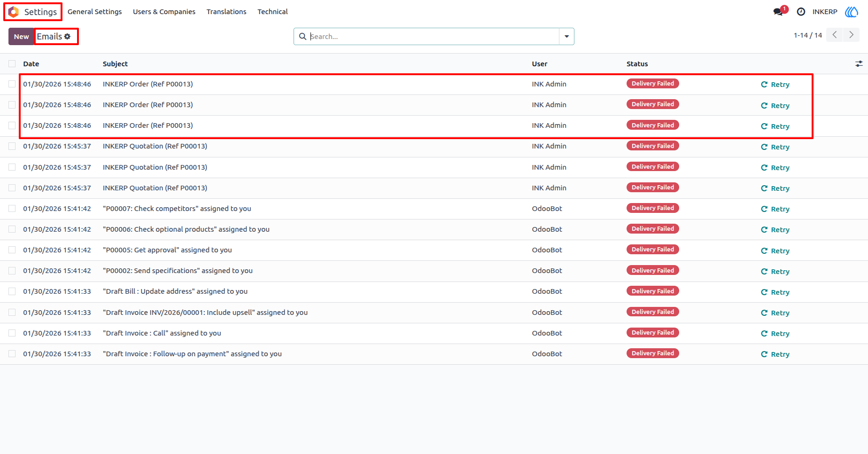
Task: Retry the Draft Bill Update address email
Action: [x=775, y=292]
